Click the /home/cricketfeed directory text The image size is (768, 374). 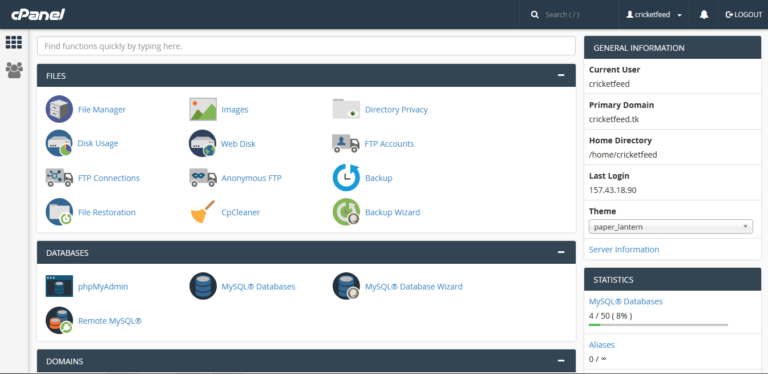[x=623, y=155]
